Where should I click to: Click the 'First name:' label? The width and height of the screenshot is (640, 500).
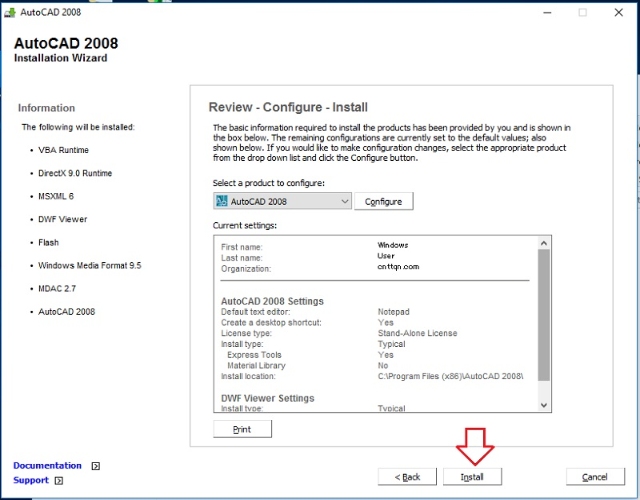click(x=242, y=247)
